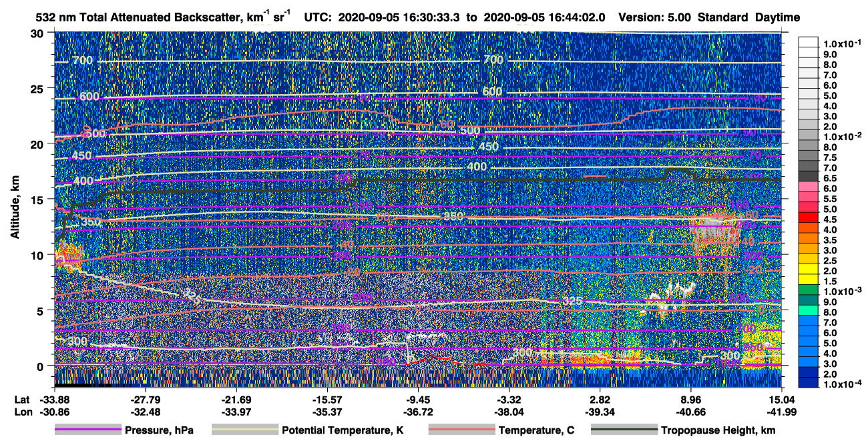
Task: Click the cloud feature at left edge near 10 km
Action: 68,257
